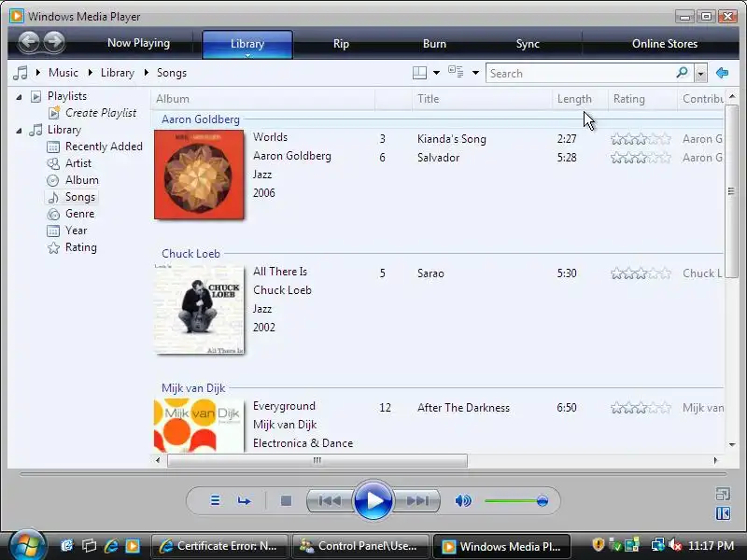Select the Worlds album cover thumbnail
Image resolution: width=747 pixels, height=560 pixels.
199,175
